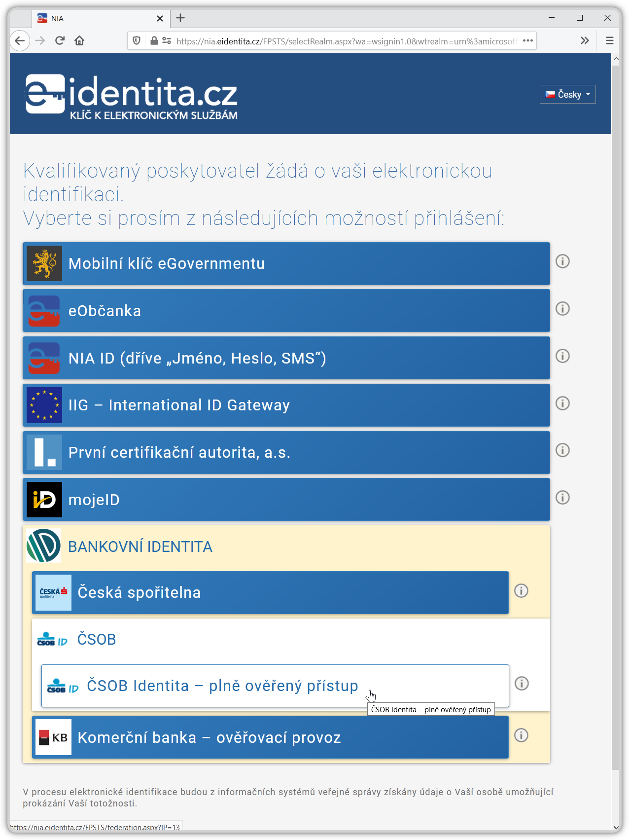This screenshot has width=629, height=840.
Task: Open the Firefox hamburger menu
Action: coord(610,40)
